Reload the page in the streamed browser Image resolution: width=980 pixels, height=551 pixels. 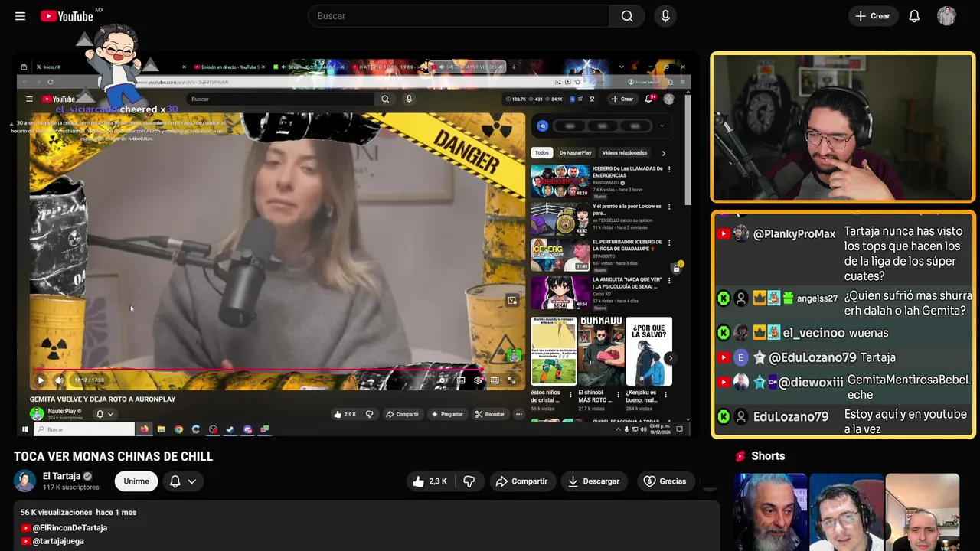51,82
